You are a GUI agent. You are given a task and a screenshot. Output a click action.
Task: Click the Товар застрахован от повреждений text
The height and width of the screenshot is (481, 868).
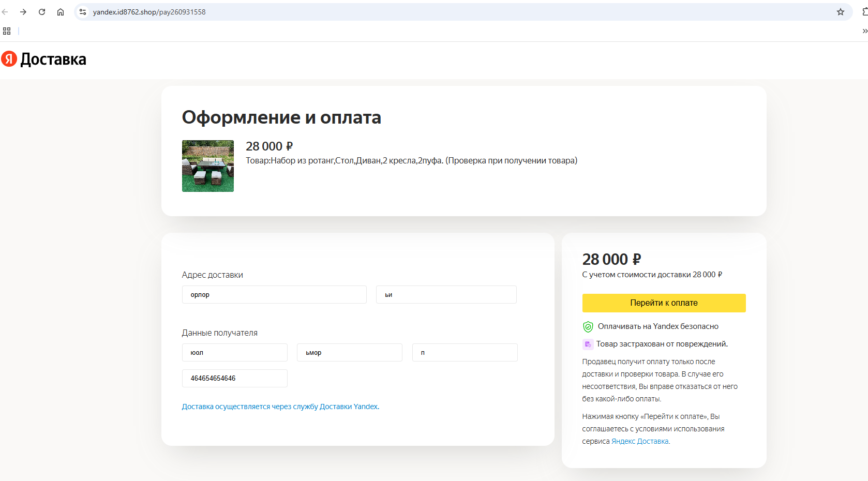coord(662,344)
